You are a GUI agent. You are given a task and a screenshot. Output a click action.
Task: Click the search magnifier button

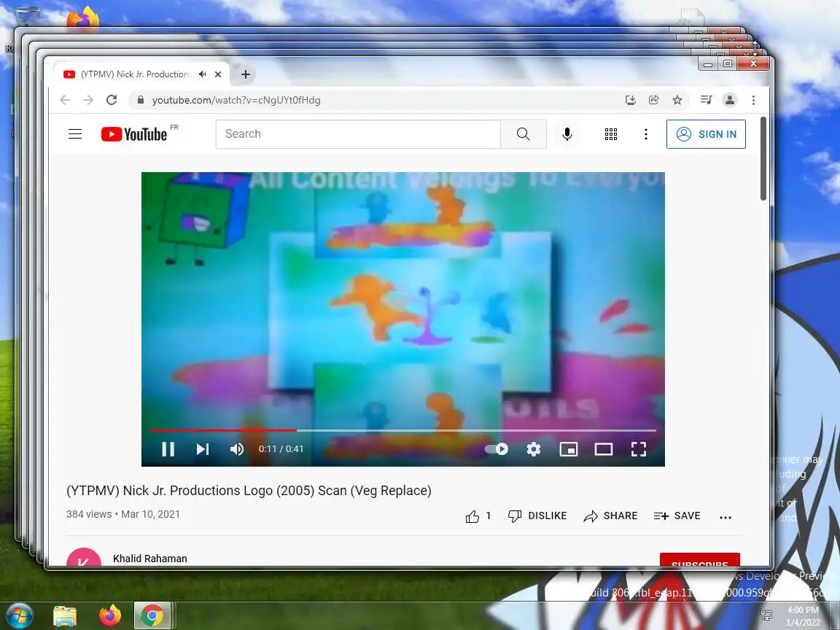tap(524, 134)
